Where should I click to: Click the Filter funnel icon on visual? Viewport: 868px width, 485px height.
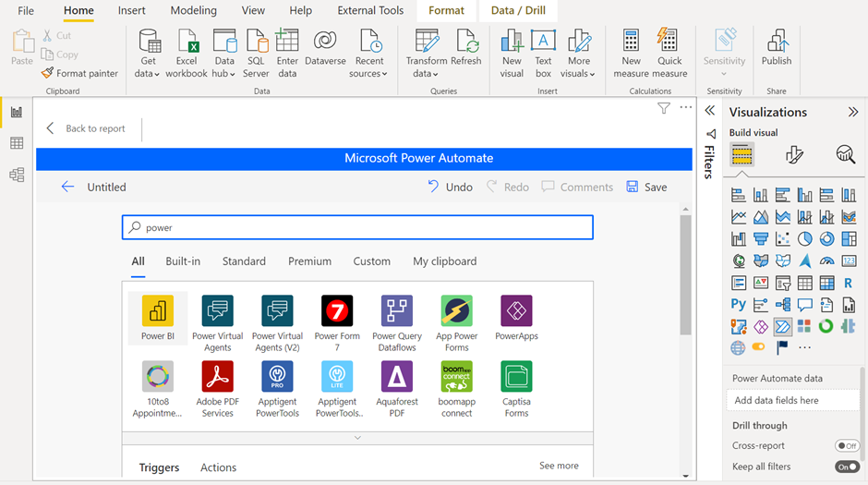[664, 108]
